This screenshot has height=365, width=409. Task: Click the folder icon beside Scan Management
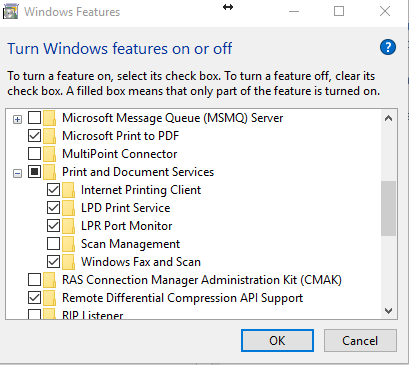click(68, 244)
